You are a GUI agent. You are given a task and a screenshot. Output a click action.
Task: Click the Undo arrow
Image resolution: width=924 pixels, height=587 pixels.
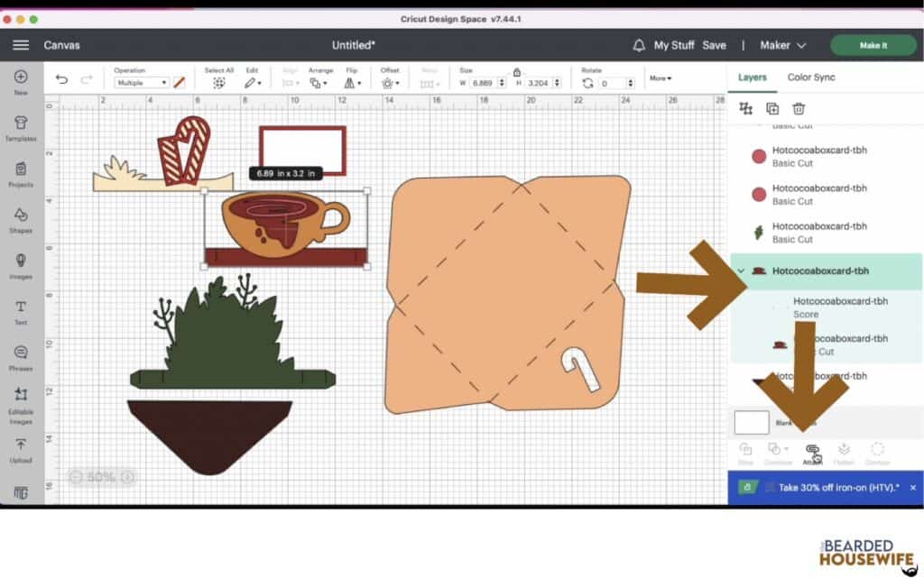[x=61, y=80]
